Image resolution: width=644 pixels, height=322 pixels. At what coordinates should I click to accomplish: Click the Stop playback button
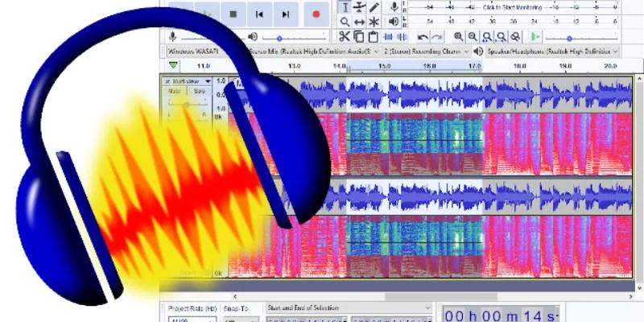[233, 14]
